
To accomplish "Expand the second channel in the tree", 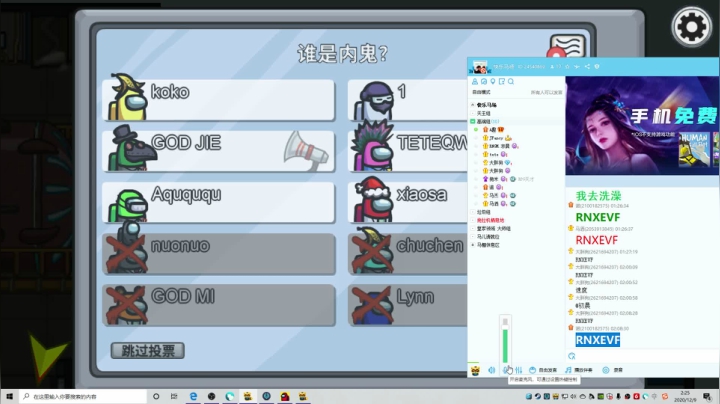I will (472, 113).
